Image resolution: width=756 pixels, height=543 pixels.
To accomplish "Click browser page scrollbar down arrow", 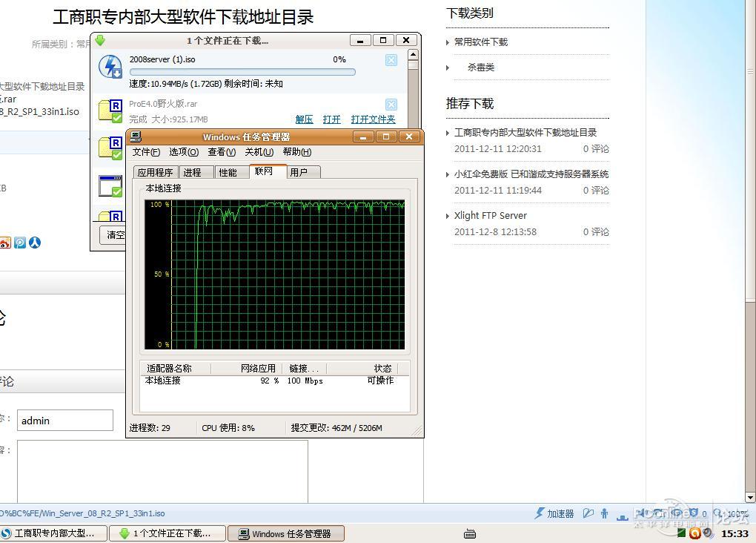I will (750, 497).
